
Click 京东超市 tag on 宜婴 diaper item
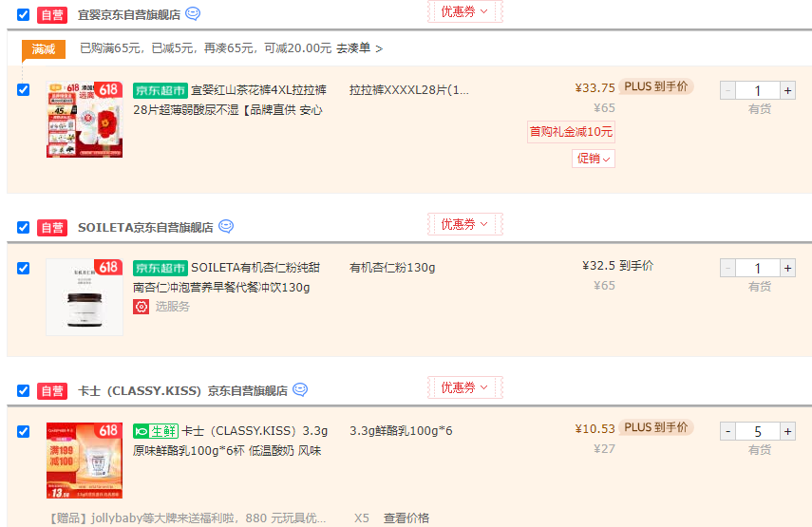click(x=160, y=90)
